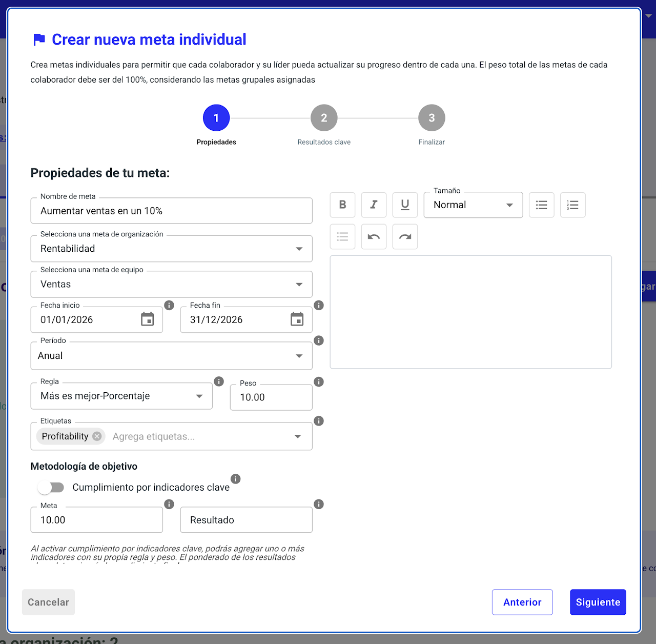656x644 pixels.
Task: Expand the Tamaño font size dropdown
Action: tap(473, 205)
